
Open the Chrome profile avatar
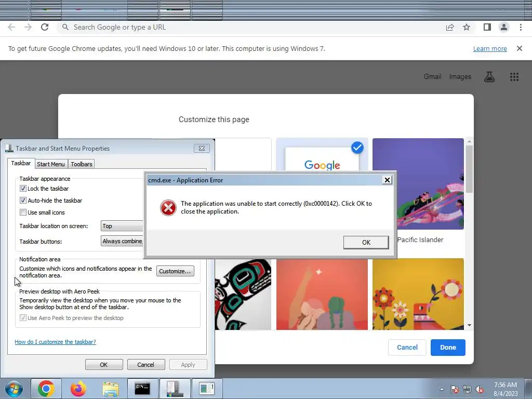504,27
